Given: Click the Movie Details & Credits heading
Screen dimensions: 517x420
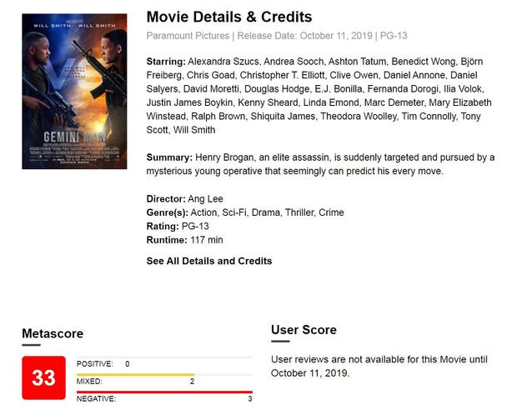Looking at the screenshot, I should click(x=229, y=17).
